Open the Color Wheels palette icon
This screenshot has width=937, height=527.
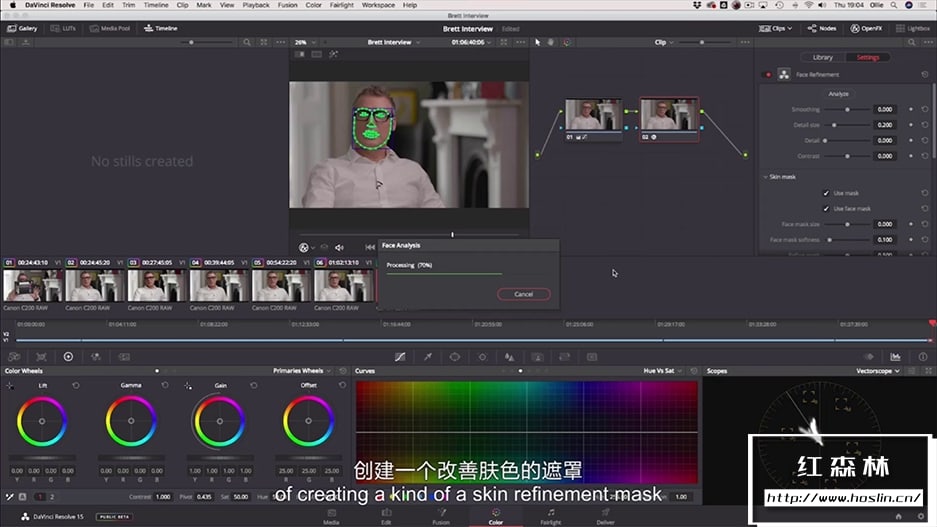coord(68,357)
